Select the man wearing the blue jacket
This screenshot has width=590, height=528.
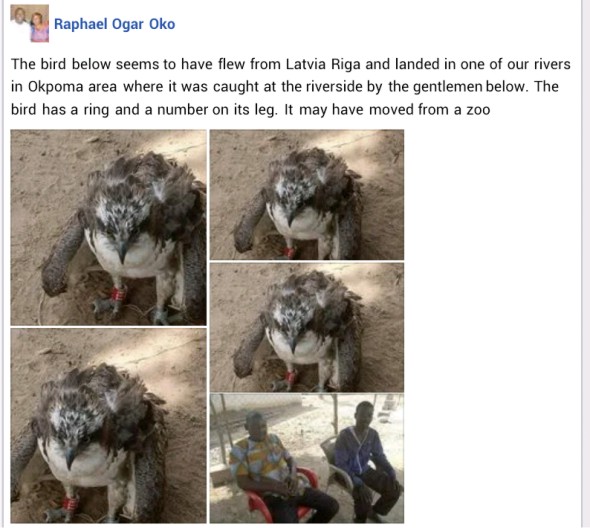pyautogui.click(x=367, y=461)
